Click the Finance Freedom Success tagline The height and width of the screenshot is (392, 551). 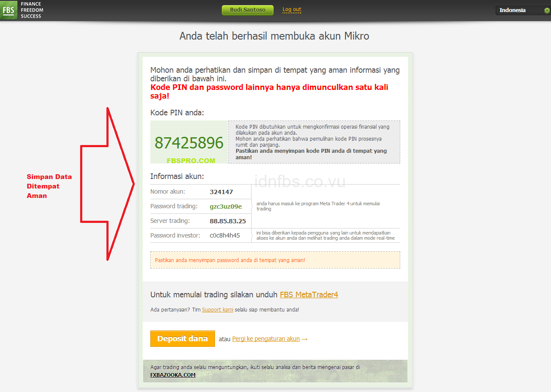point(32,10)
